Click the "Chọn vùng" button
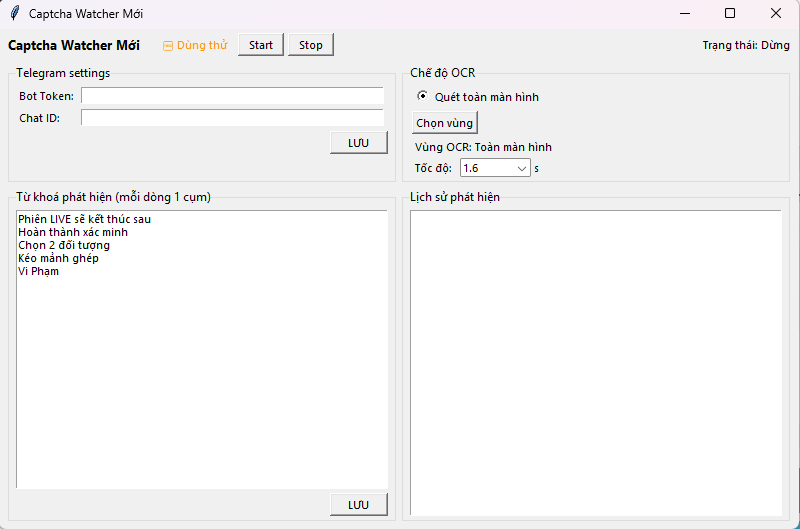Image resolution: width=800 pixels, height=529 pixels. [x=445, y=123]
